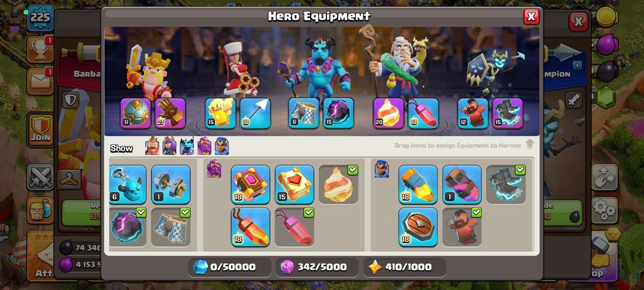Pick the level 18 Rage Gem equipment
This screenshot has width=644, height=290.
pos(251,227)
